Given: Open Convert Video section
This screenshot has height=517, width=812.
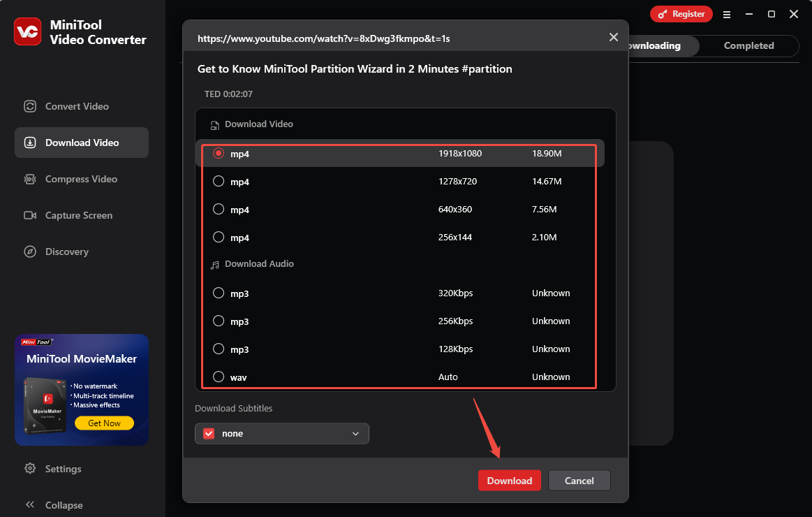Looking at the screenshot, I should tap(81, 106).
